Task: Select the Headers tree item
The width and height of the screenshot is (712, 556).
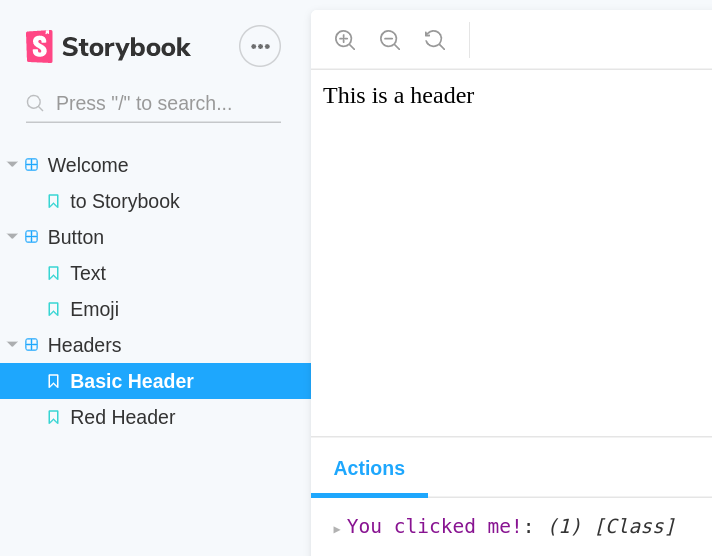Action: pos(155,345)
